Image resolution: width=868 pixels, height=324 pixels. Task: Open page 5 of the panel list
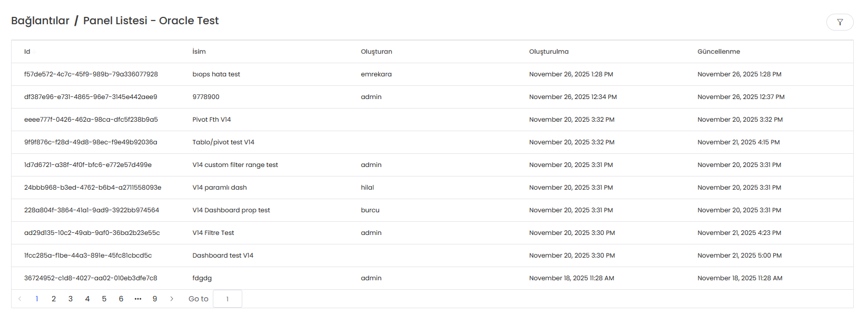[104, 299]
